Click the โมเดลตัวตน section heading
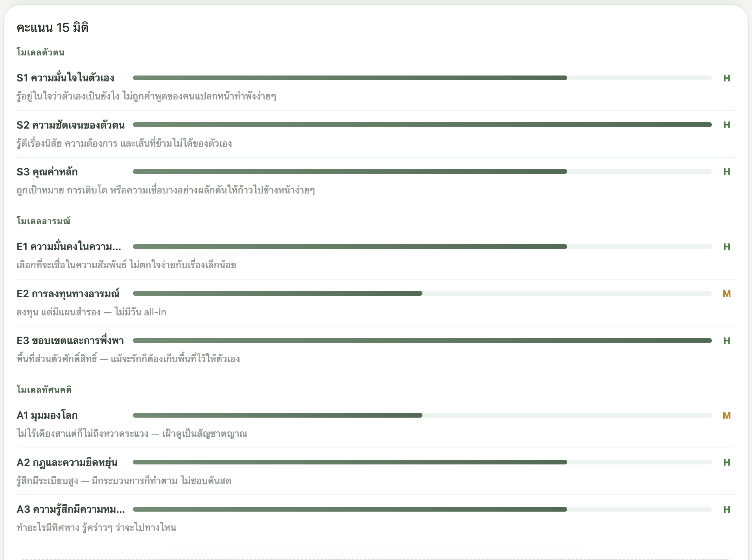This screenshot has height=560, width=752. click(41, 52)
